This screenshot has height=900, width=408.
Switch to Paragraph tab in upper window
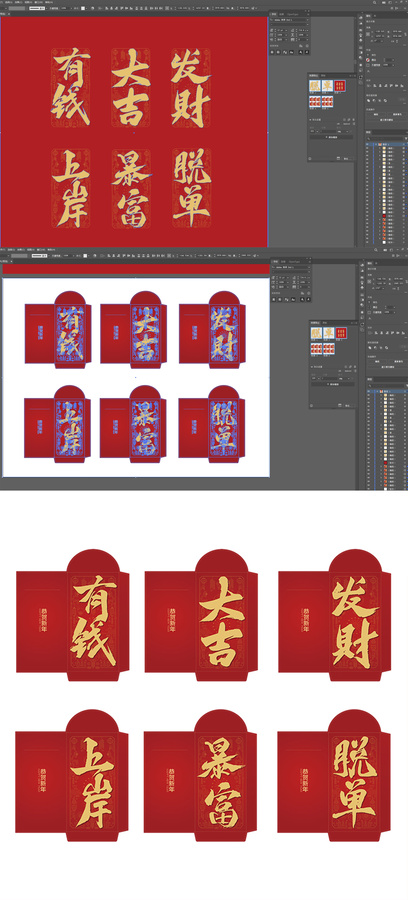pyautogui.click(x=282, y=14)
